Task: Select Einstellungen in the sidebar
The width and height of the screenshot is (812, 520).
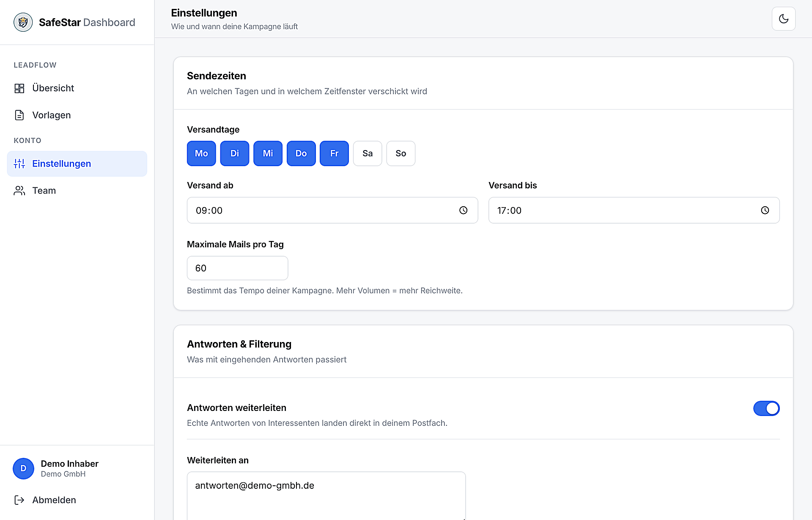Action: (x=77, y=164)
